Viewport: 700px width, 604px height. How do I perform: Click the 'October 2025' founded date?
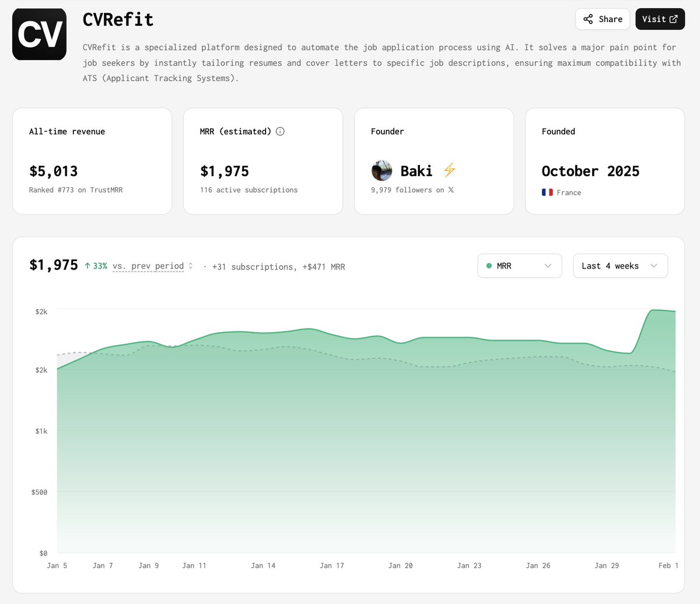(590, 171)
